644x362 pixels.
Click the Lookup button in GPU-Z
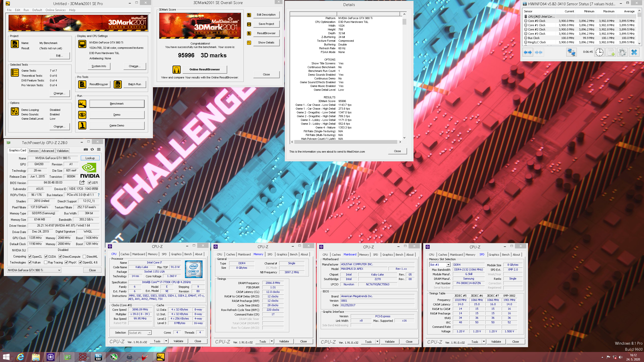click(90, 158)
